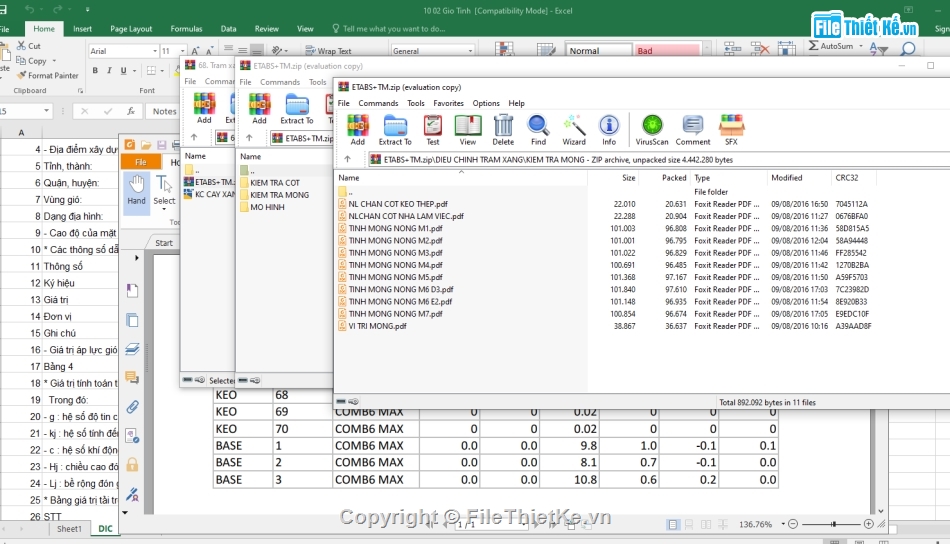This screenshot has width=950, height=544.
Task: Open the Foxit Reader File tab
Action: (x=141, y=162)
